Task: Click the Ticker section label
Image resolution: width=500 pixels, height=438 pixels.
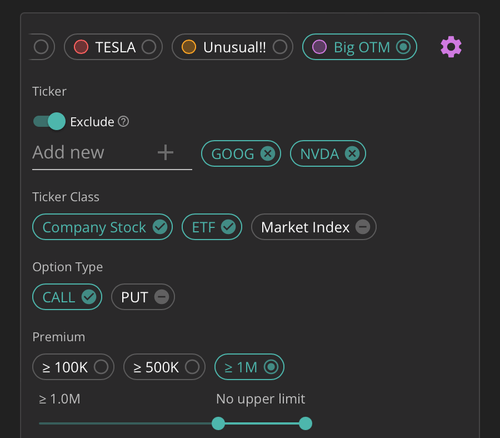Action: [49, 92]
